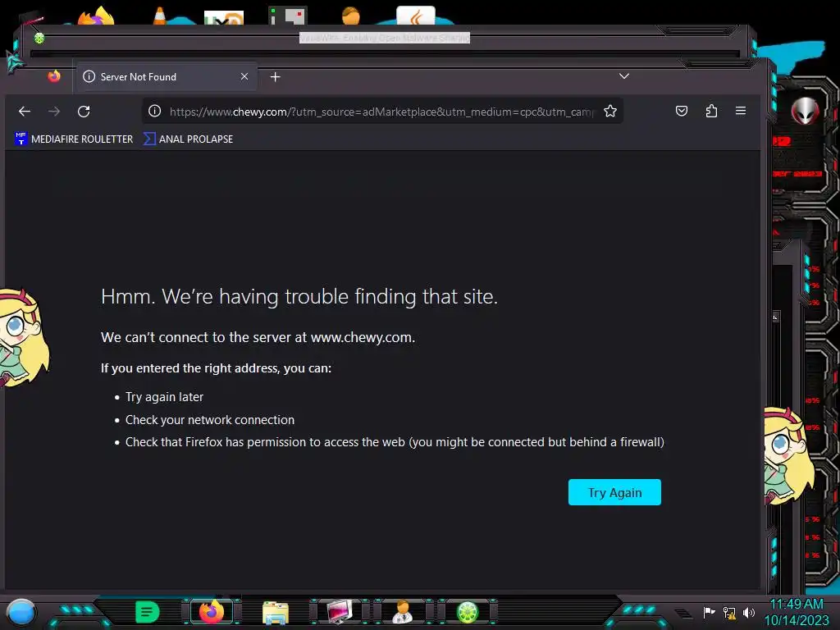Click the Try Again button
The image size is (840, 630).
(614, 492)
